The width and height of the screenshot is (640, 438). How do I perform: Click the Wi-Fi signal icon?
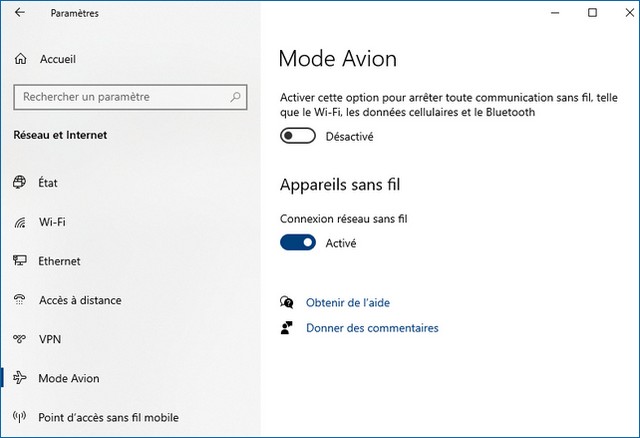click(x=19, y=222)
